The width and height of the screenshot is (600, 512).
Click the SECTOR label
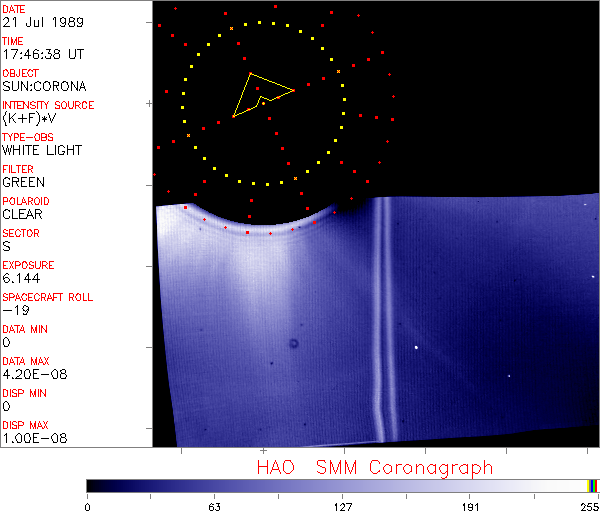(21, 233)
